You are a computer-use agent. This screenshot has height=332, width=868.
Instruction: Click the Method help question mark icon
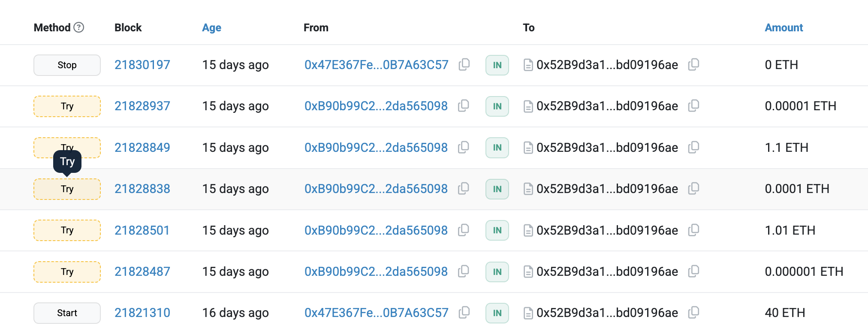pos(78,27)
